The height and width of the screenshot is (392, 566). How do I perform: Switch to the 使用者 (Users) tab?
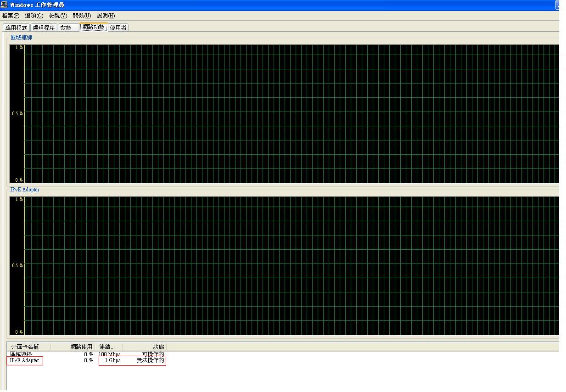click(x=118, y=27)
